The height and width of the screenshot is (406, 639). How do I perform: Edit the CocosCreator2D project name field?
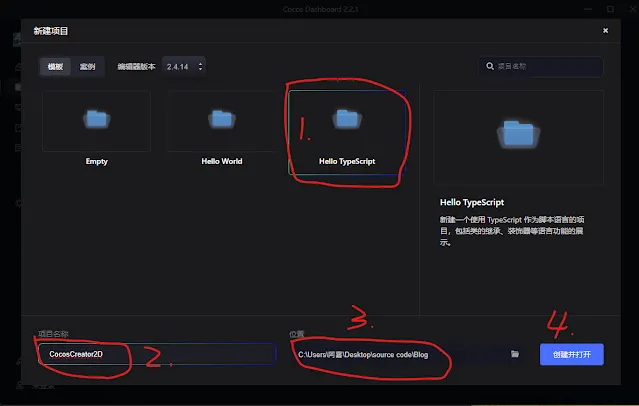tap(157, 354)
